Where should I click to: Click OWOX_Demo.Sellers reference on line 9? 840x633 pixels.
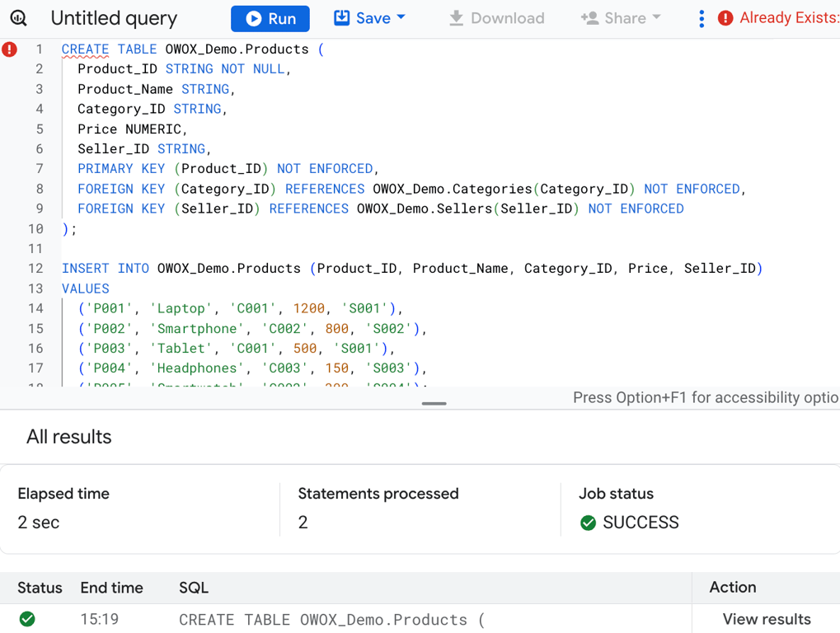(425, 209)
